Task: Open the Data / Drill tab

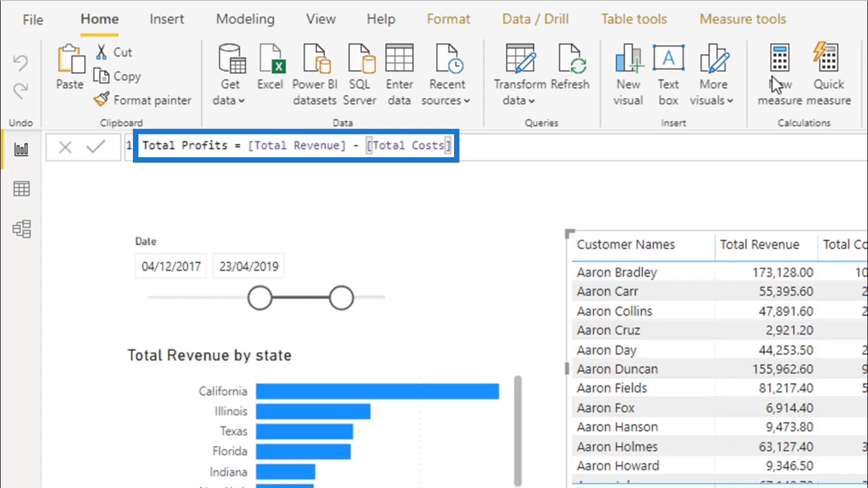Action: (535, 19)
